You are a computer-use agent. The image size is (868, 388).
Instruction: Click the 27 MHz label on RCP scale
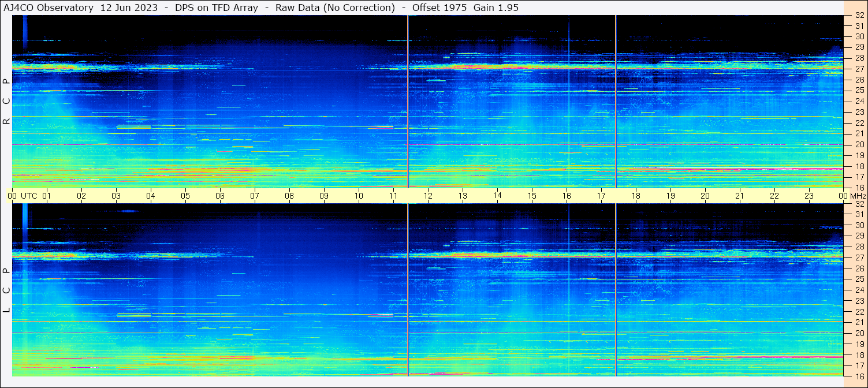click(x=859, y=69)
